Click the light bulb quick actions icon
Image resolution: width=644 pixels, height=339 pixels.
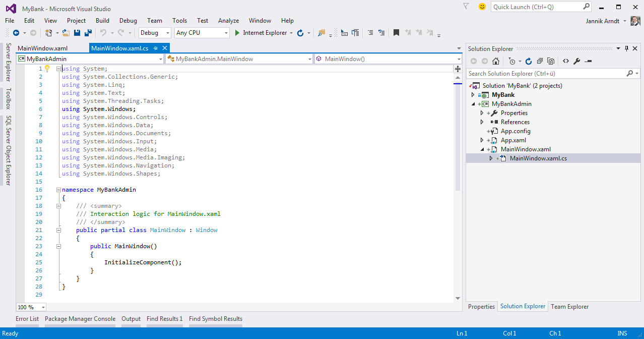point(47,69)
